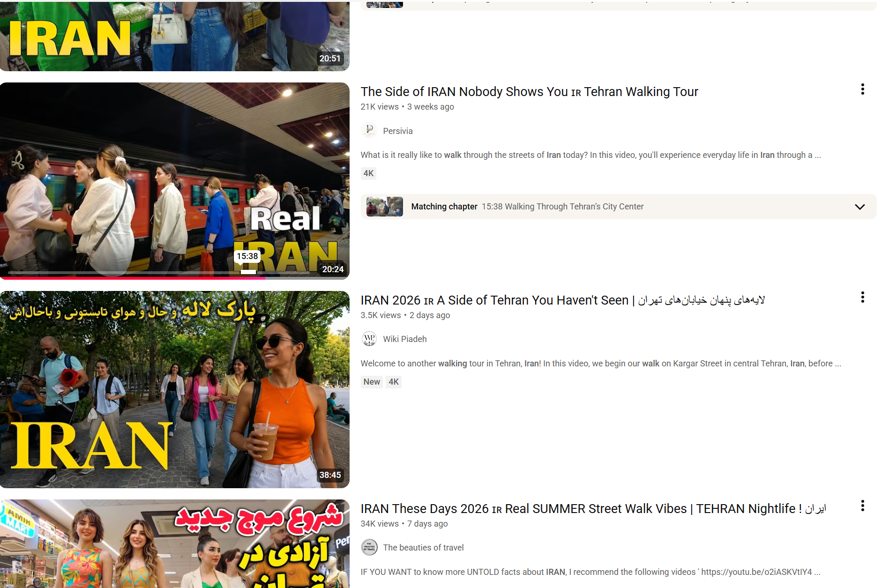The height and width of the screenshot is (588, 889).
Task: Click the 38:45 duration label
Action: click(x=330, y=475)
